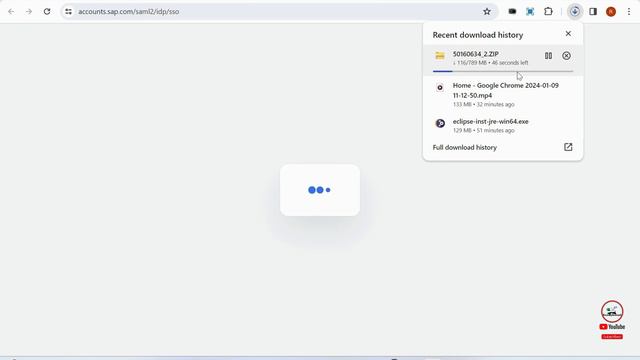Viewport: 640px width, 360px height.
Task: Reload the current page
Action: pos(47,11)
